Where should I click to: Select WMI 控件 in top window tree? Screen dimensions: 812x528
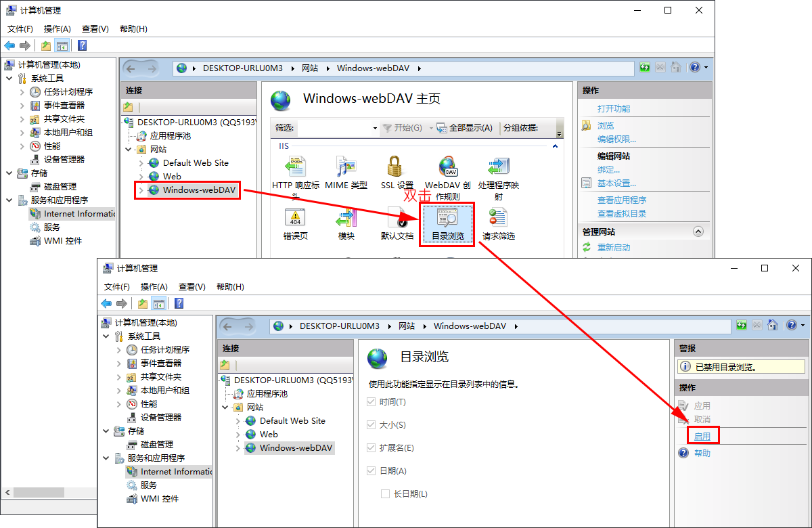click(63, 241)
